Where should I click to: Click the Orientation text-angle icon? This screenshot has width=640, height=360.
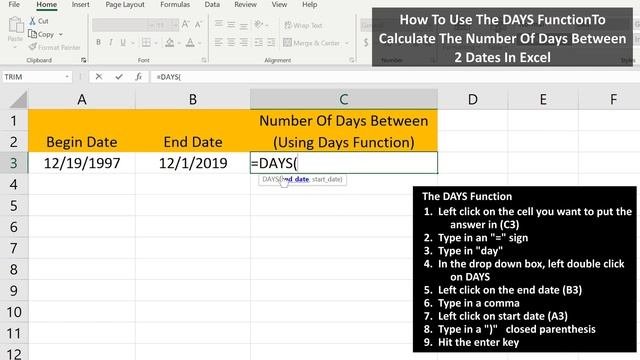(x=258, y=24)
